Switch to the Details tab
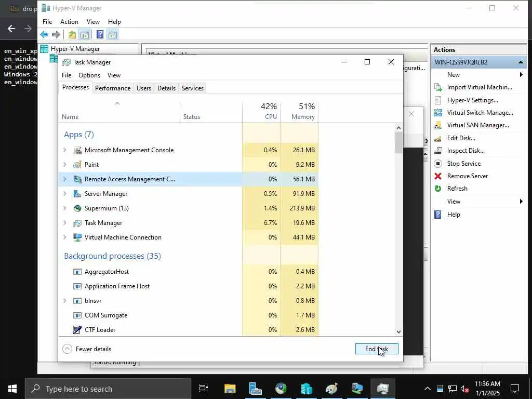Screen dimensions: 532x399 coord(166,88)
